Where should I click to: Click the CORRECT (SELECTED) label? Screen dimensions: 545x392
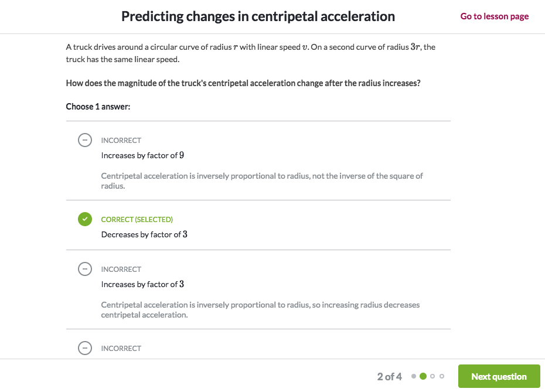click(137, 220)
